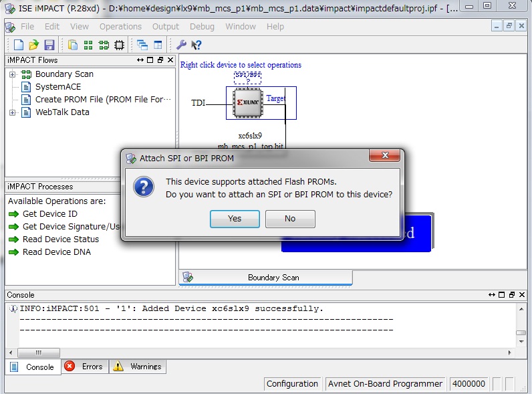
Task: Switch to the Console tab
Action: tap(33, 367)
